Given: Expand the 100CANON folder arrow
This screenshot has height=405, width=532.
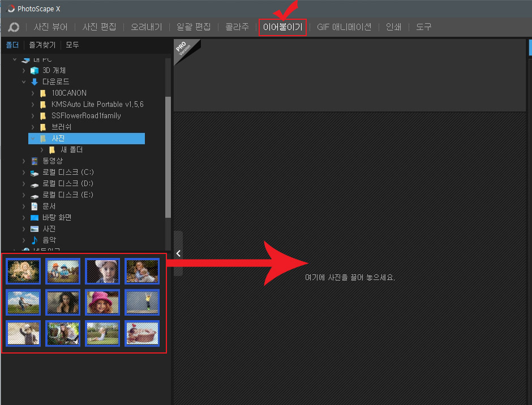Looking at the screenshot, I should point(33,93).
